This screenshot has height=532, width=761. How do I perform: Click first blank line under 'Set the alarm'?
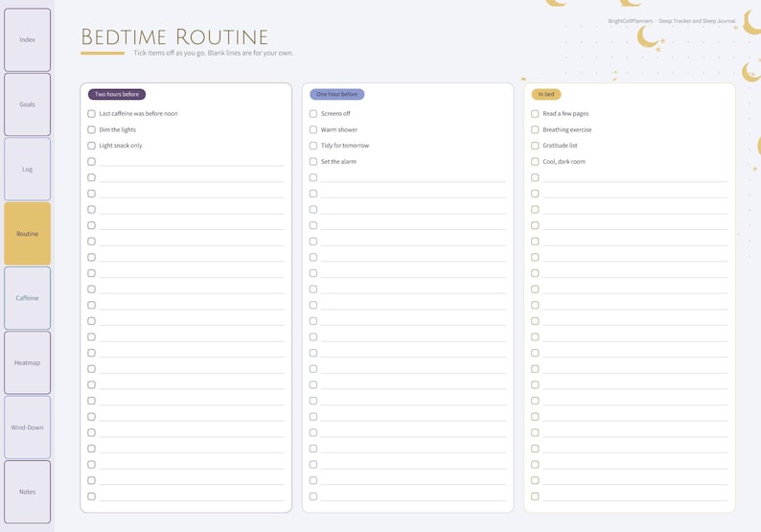click(413, 178)
